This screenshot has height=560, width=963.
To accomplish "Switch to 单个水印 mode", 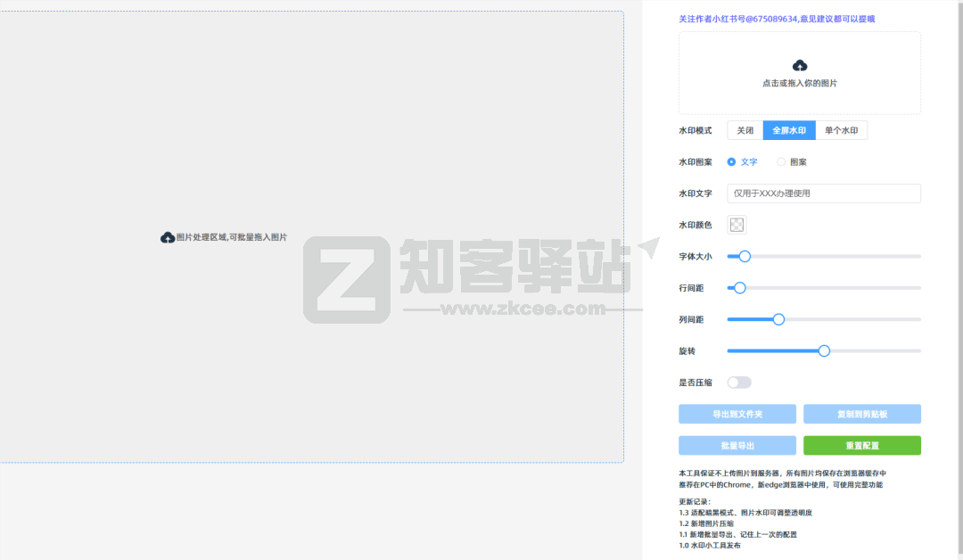I will (x=840, y=129).
